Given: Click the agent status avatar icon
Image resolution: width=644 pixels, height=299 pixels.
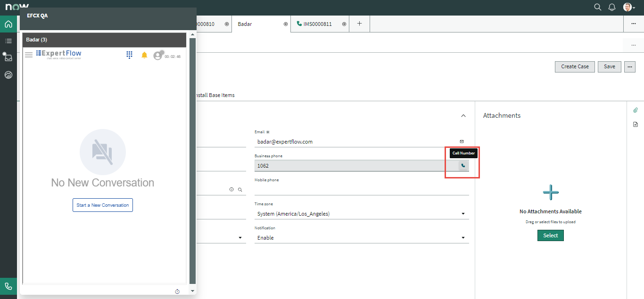Looking at the screenshot, I should click(158, 56).
